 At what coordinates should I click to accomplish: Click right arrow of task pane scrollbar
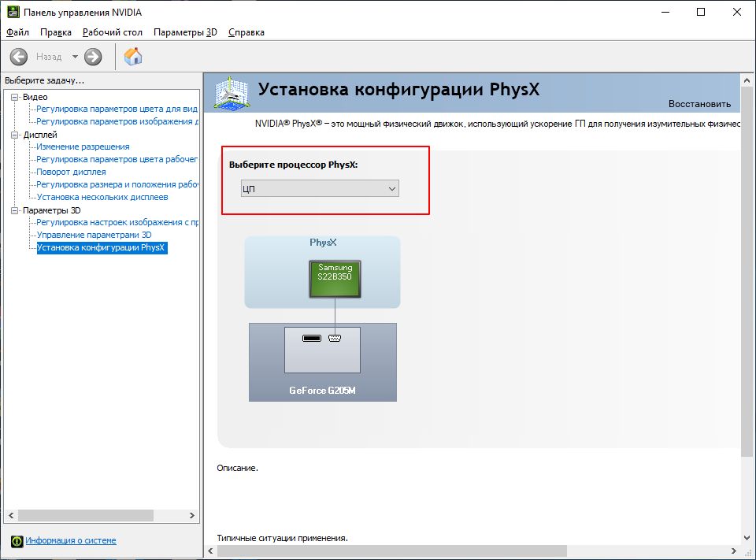(192, 515)
